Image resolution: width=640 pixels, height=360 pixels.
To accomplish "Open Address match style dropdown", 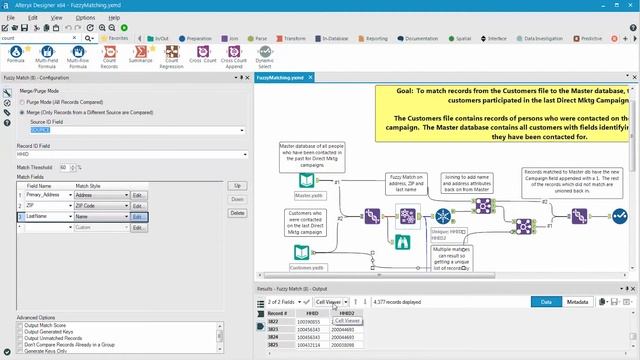I will (126, 196).
